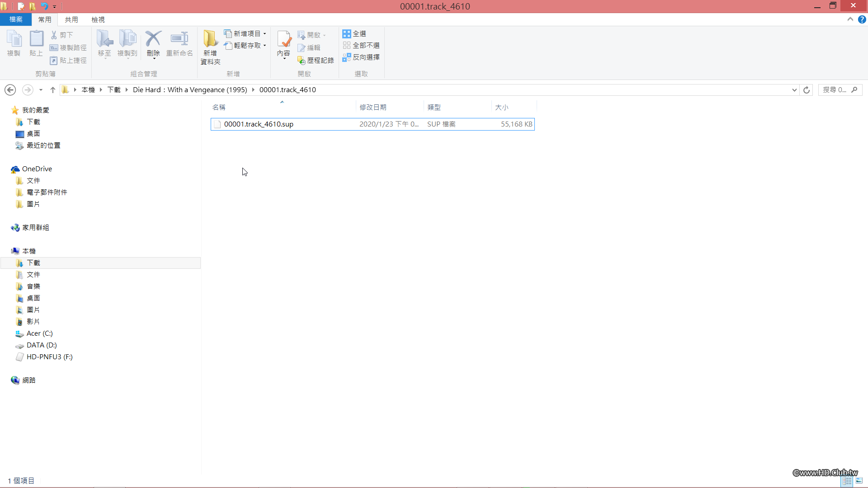868x488 pixels.
Task: Select the 00001.track_4610.sup file
Action: [259, 124]
